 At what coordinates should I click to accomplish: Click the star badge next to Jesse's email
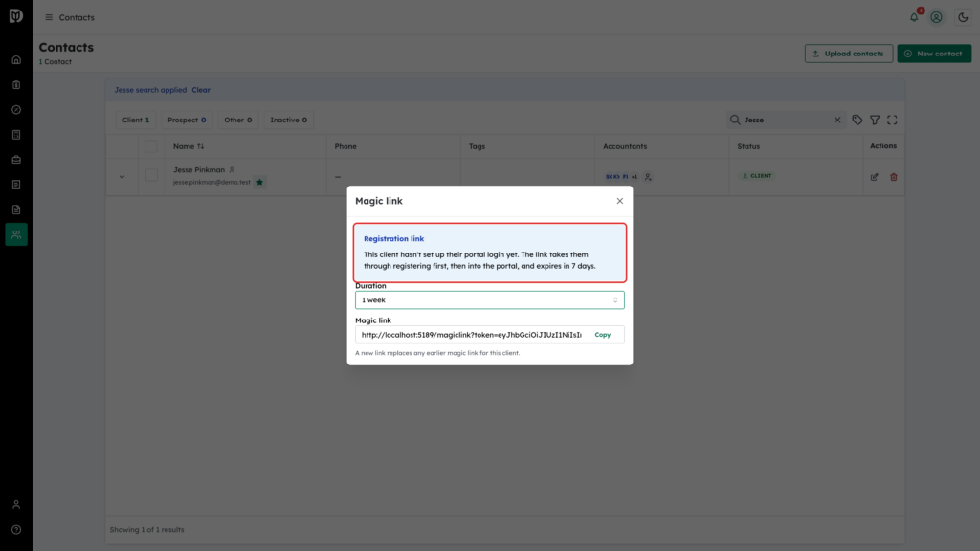coord(260,183)
